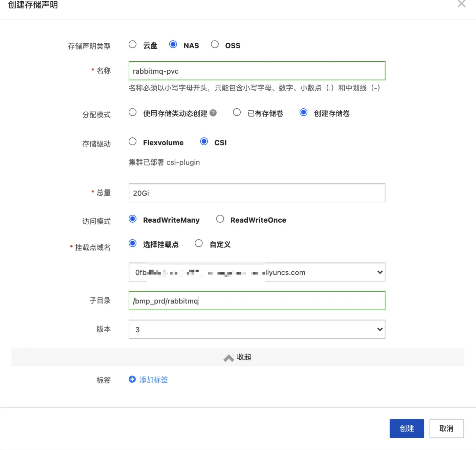Viewport: 476px width, 450px height.
Task: Click the 取消 button
Action: pyautogui.click(x=447, y=429)
